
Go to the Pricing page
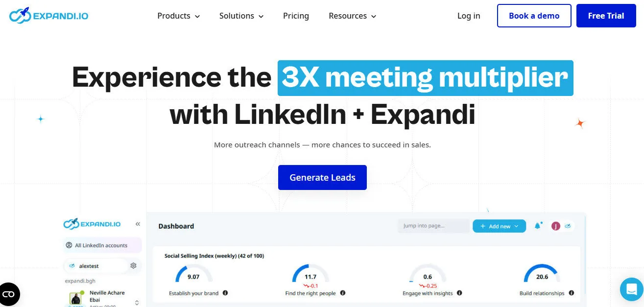[x=296, y=16]
